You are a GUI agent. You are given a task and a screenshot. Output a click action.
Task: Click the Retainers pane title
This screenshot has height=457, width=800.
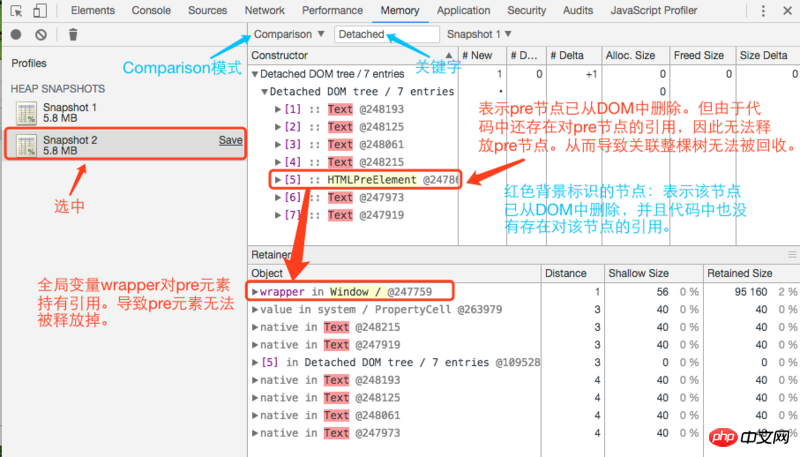(271, 255)
